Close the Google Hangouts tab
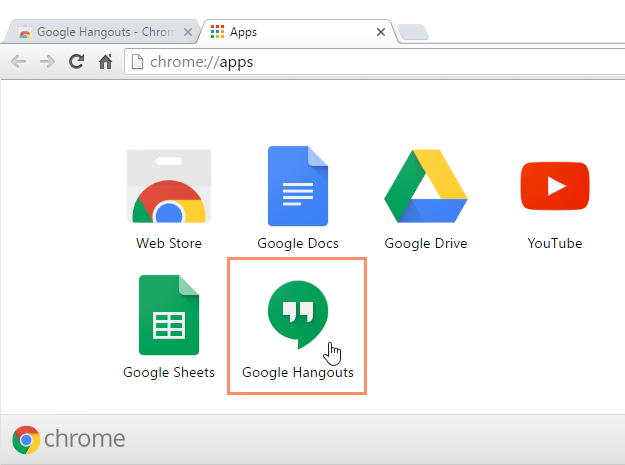This screenshot has width=625, height=465. click(186, 32)
